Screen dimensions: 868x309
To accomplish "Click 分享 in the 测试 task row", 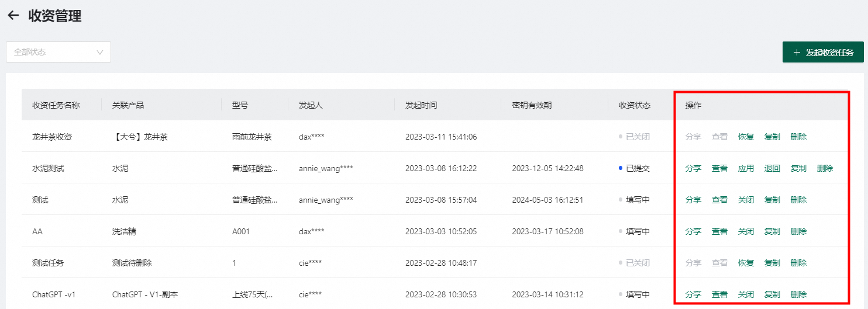I will coord(693,200).
